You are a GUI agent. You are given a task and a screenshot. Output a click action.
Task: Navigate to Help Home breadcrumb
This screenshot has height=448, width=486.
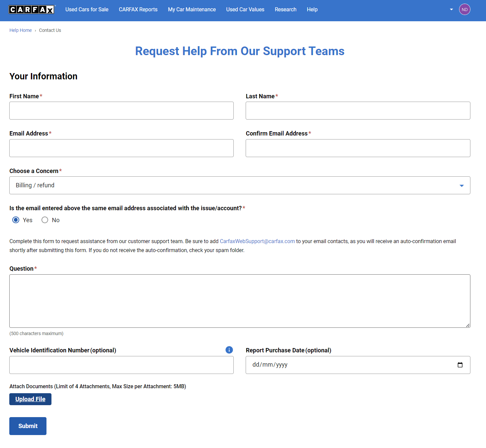point(20,30)
